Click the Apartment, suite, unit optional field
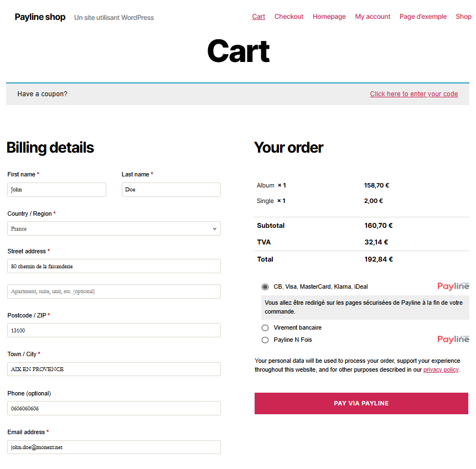 [114, 291]
